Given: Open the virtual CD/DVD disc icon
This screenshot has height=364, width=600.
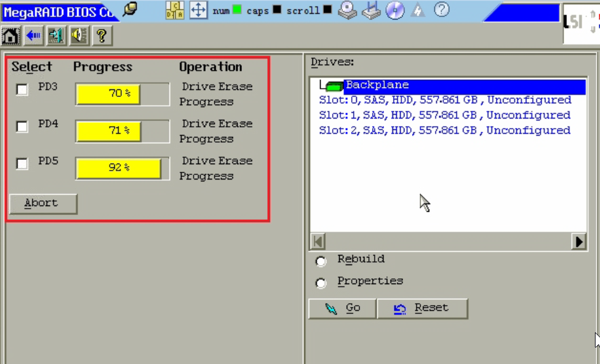Looking at the screenshot, I should (395, 10).
